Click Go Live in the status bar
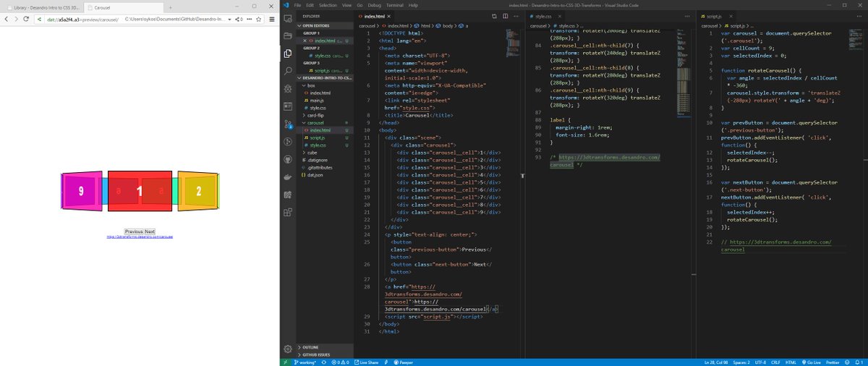This screenshot has width=868, height=366. pos(811,362)
